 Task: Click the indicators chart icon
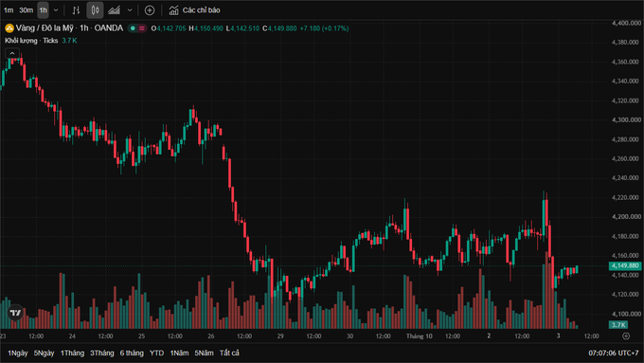173,10
